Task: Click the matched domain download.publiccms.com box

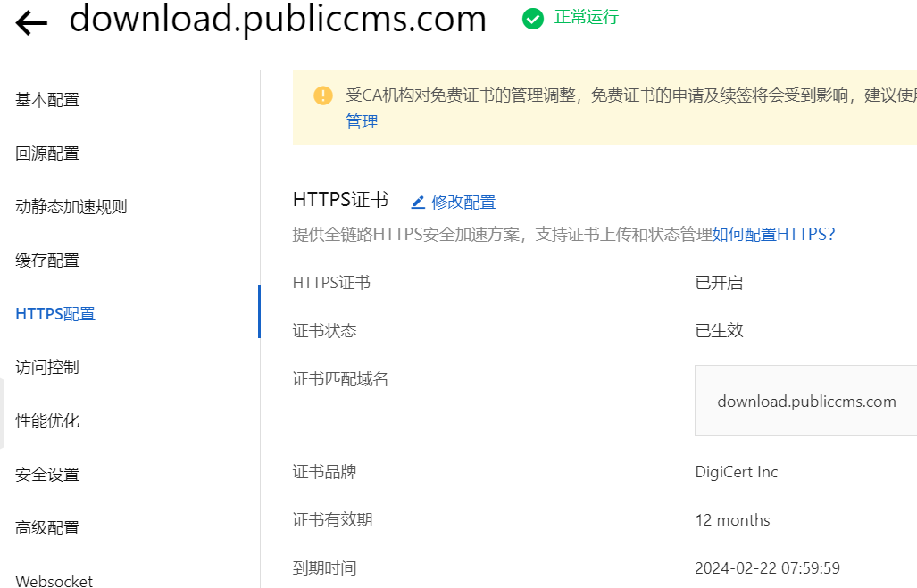Action: point(805,401)
